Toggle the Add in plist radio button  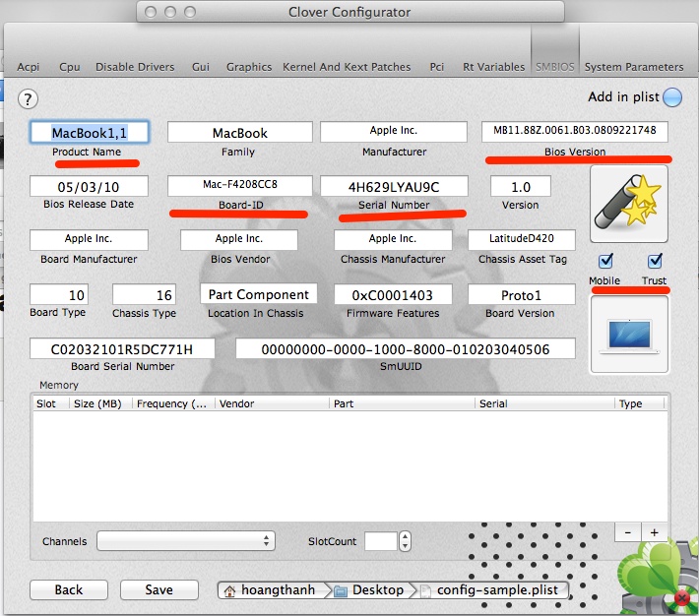[x=672, y=97]
